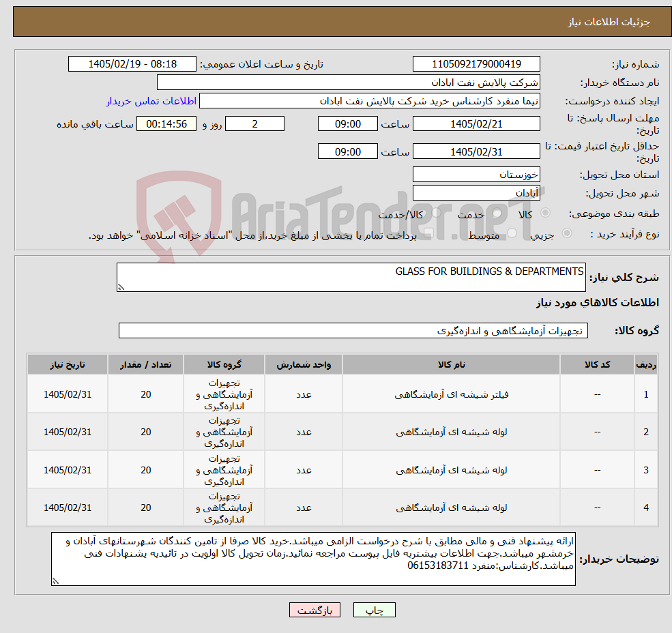Image resolution: width=672 pixels, height=633 pixels.
Task: Click item name فیلتر شیشه ای آزمایشگاهی in row 1
Action: (451, 394)
